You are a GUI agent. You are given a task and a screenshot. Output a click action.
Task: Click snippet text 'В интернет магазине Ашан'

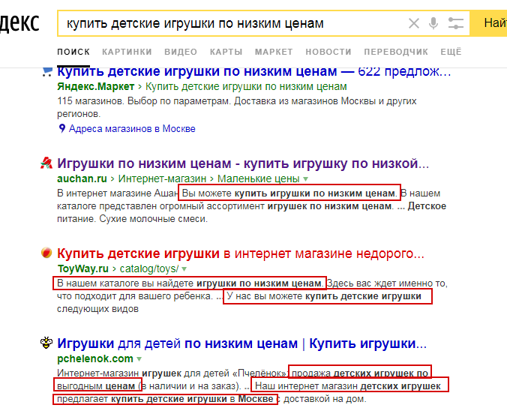pos(118,193)
